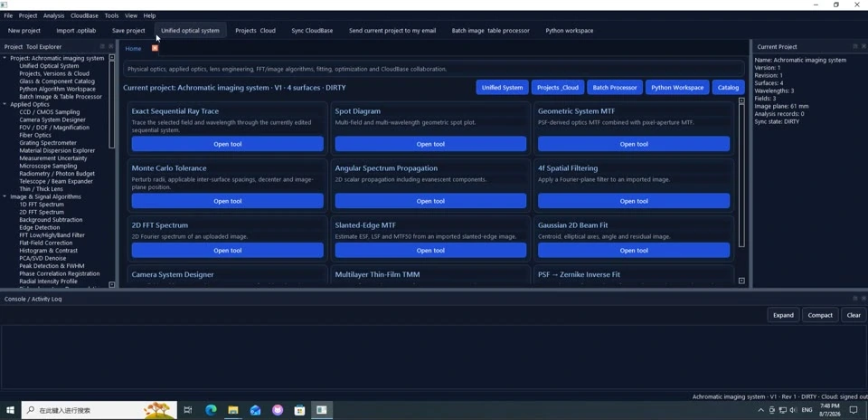868x420 pixels.
Task: Open the Microsoft Edge taskbar icon
Action: pyautogui.click(x=211, y=410)
